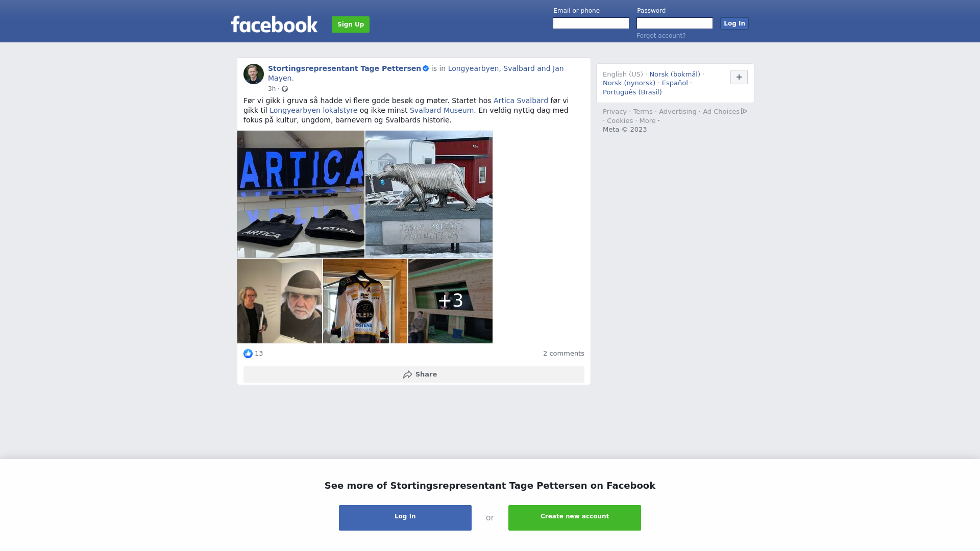Open Tage Pettersen's profile picture
This screenshot has width=980, height=551.
(254, 74)
